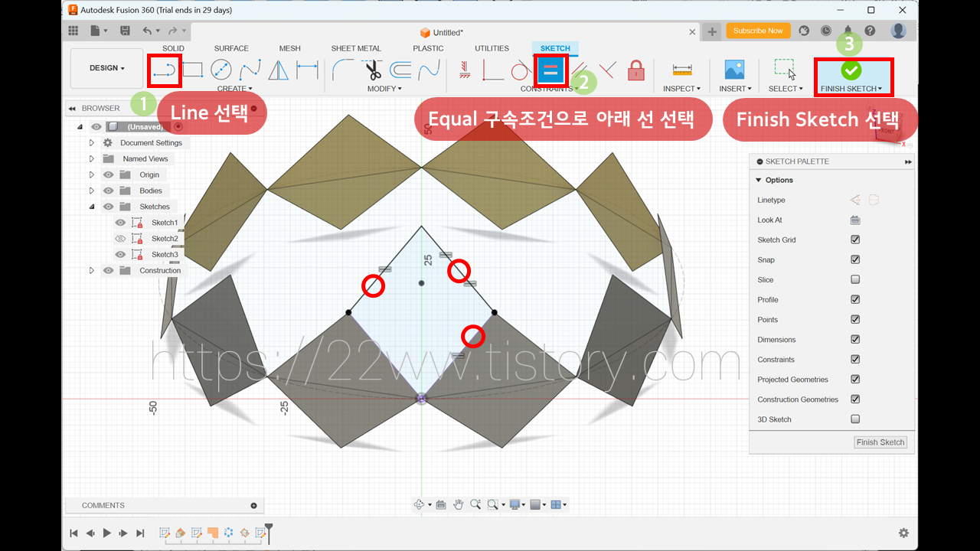Expand the Named Views node
This screenshot has height=551, width=980.
91,159
